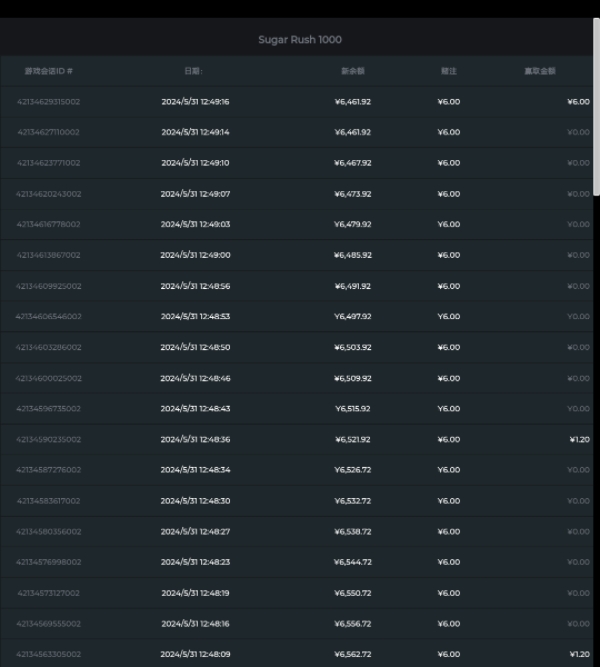Open session ID 42134627110002
The width and height of the screenshot is (600, 667).
click(x=49, y=132)
